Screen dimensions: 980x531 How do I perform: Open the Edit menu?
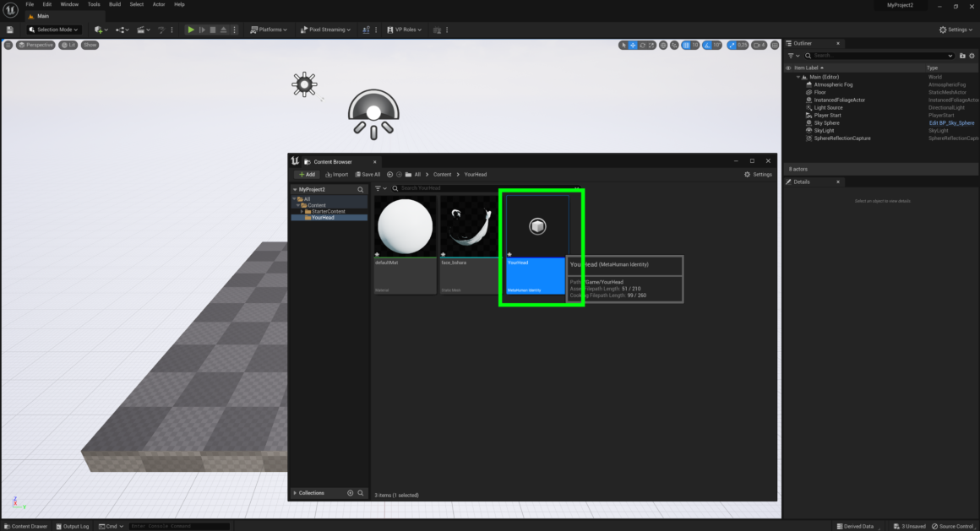coord(46,4)
